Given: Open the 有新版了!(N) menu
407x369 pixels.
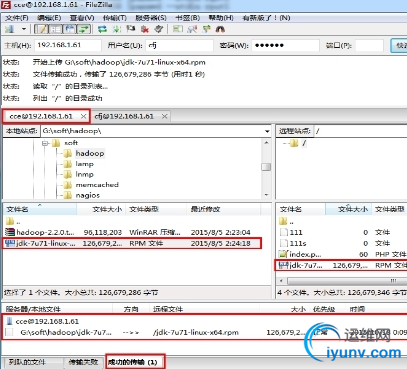Looking at the screenshot, I should (x=266, y=18).
